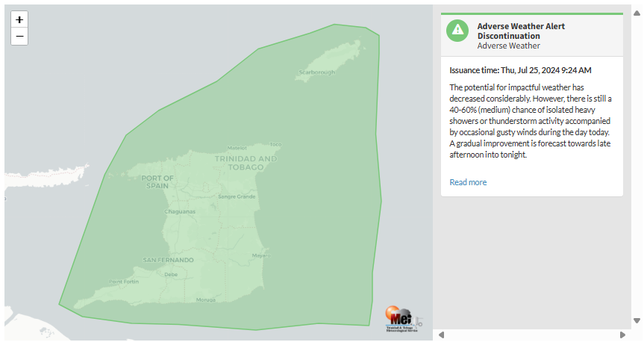Click the SAN FERNANDO map label
This screenshot has width=644, height=342.
click(168, 260)
